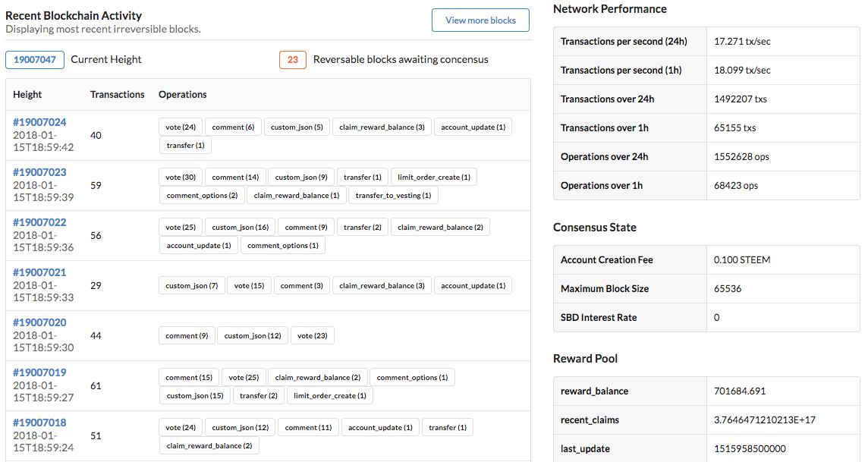Select block #19007021 height link
This screenshot has height=462, width=868.
pyautogui.click(x=39, y=272)
